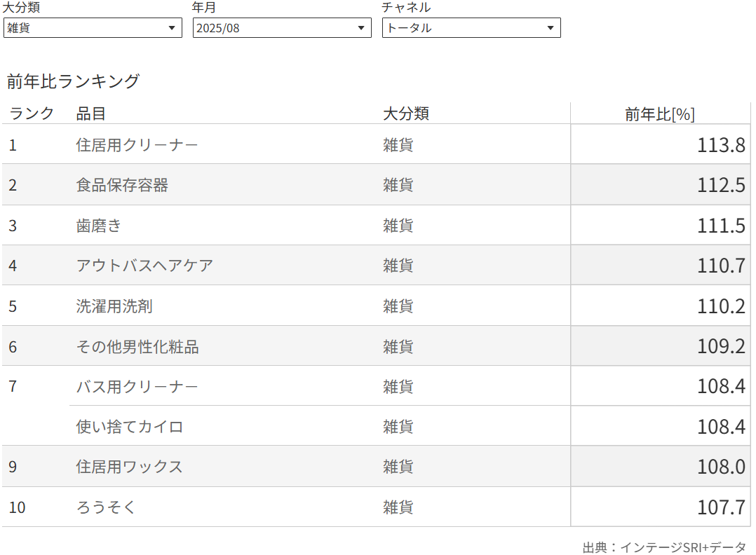
Task: Select the 使い捨てカイロ item
Action: pos(130,427)
